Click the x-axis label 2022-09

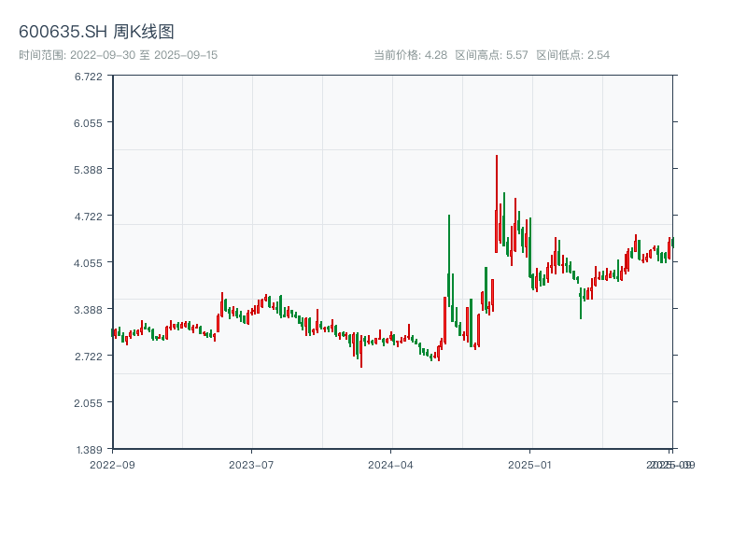(x=112, y=465)
